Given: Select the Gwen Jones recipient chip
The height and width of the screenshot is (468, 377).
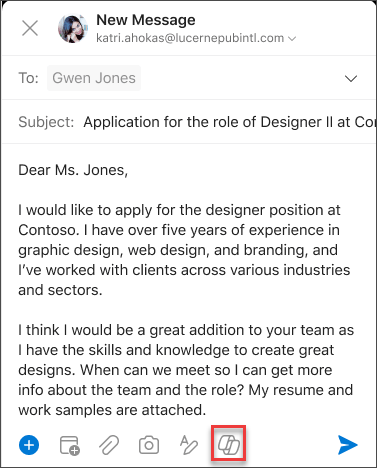Looking at the screenshot, I should pos(94,78).
